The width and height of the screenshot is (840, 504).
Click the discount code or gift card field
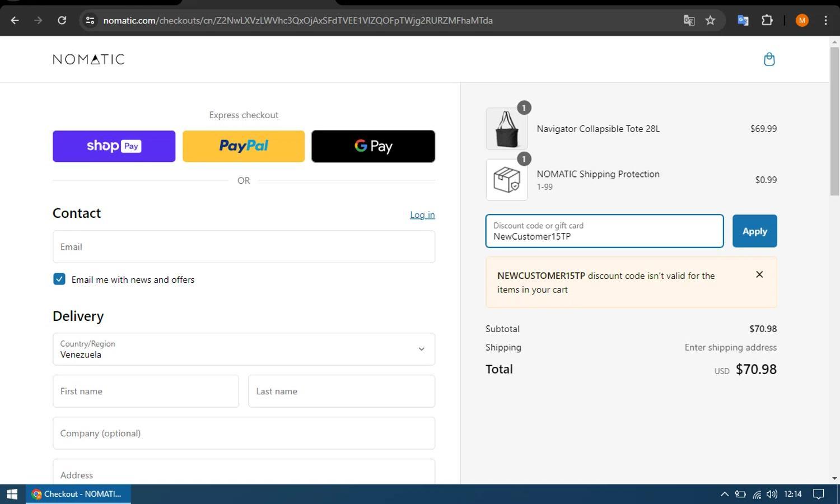tap(604, 231)
